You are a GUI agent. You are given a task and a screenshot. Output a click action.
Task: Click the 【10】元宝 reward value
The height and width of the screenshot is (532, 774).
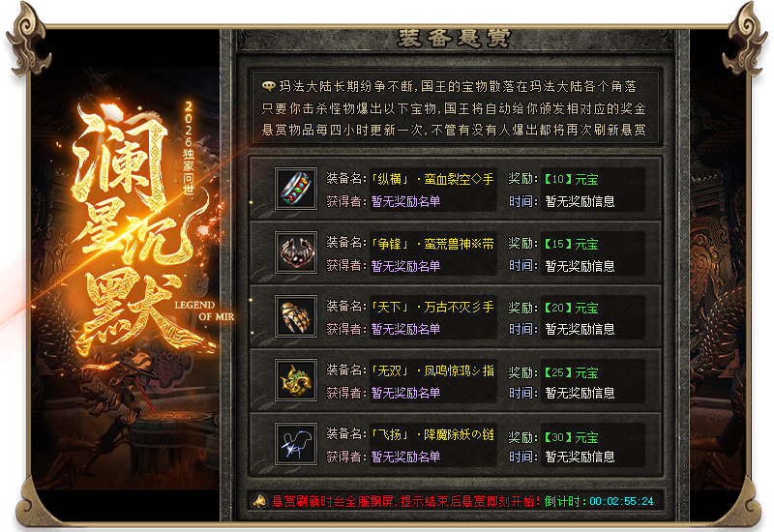point(571,179)
